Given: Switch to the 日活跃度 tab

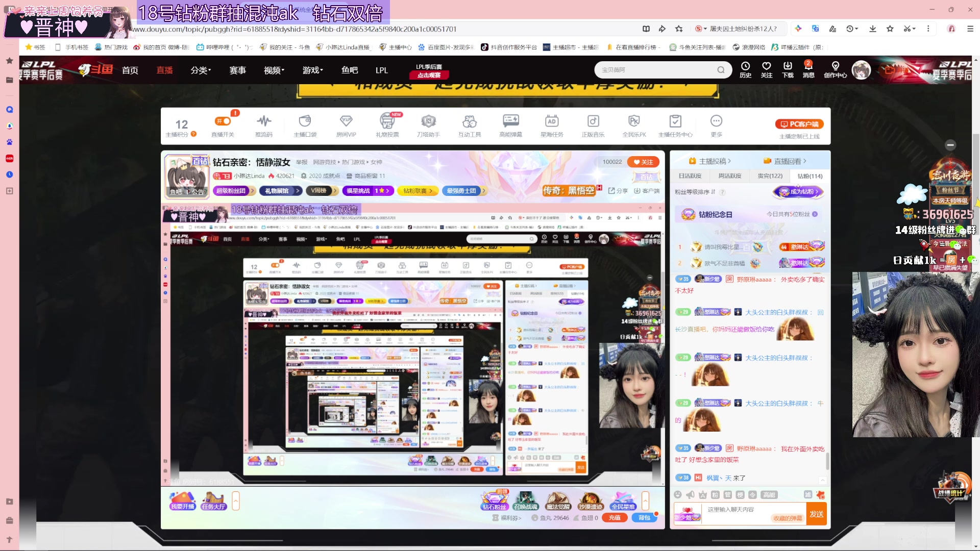Looking at the screenshot, I should (x=690, y=176).
